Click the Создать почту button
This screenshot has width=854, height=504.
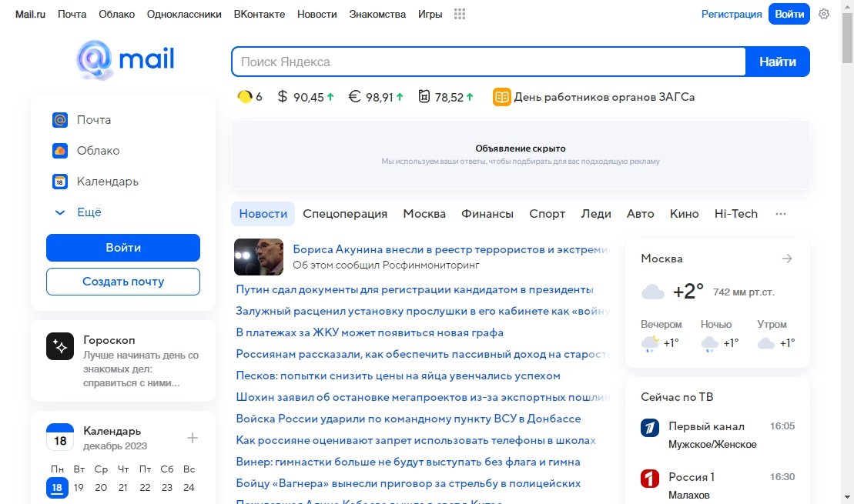[x=122, y=282]
